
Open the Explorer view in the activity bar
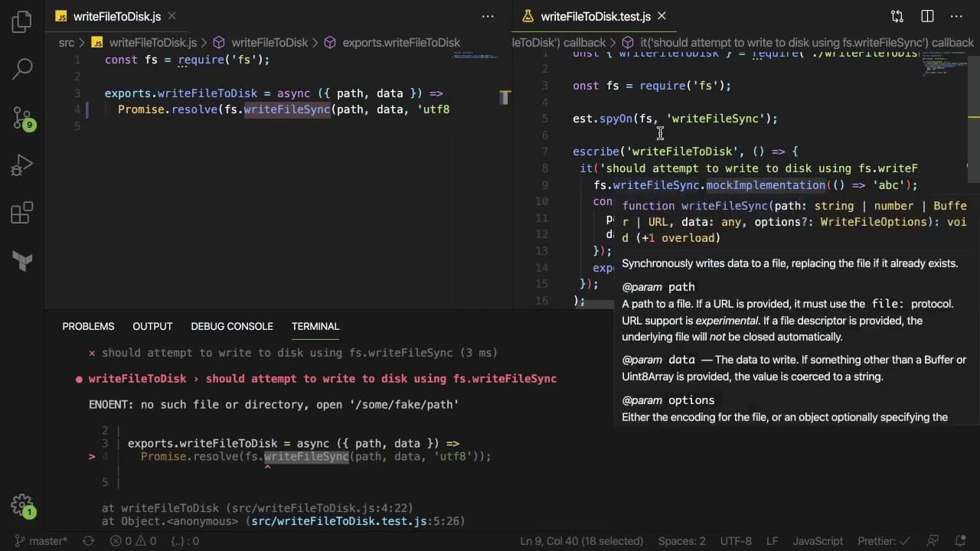click(x=22, y=22)
